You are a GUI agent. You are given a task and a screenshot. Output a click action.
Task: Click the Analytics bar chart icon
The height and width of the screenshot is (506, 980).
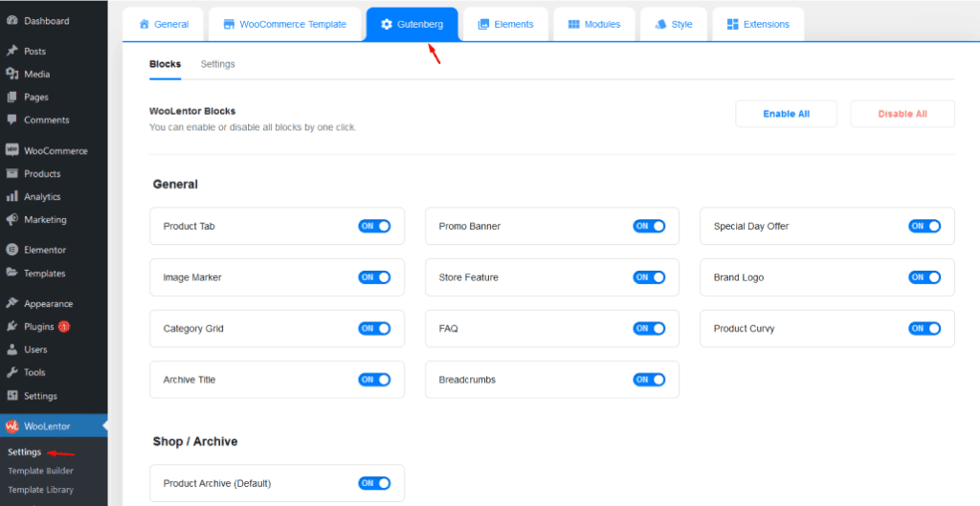tap(11, 196)
